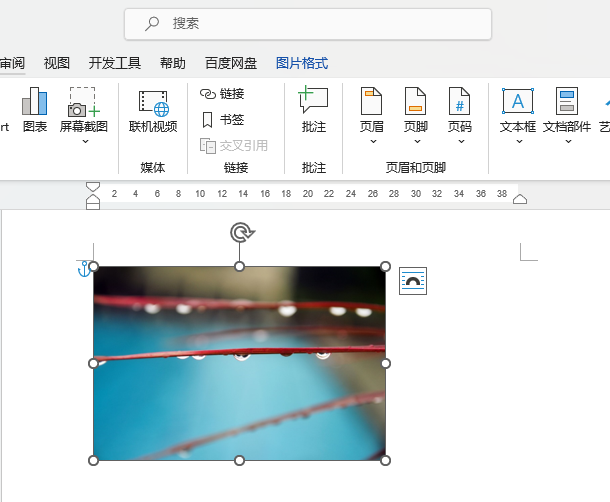Insert online video via 联机视频
The height and width of the screenshot is (502, 610).
pyautogui.click(x=153, y=111)
